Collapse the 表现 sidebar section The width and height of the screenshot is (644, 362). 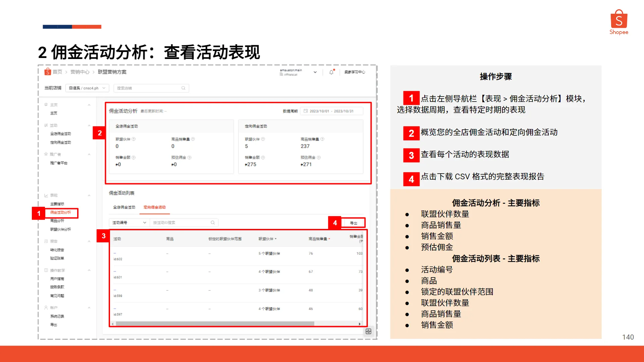[89, 195]
